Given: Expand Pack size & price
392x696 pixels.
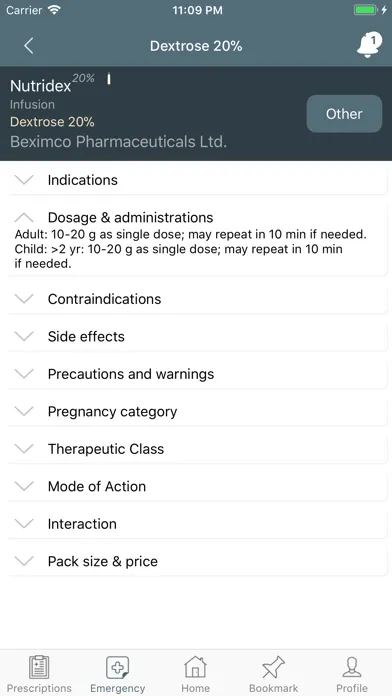Looking at the screenshot, I should (x=197, y=562).
